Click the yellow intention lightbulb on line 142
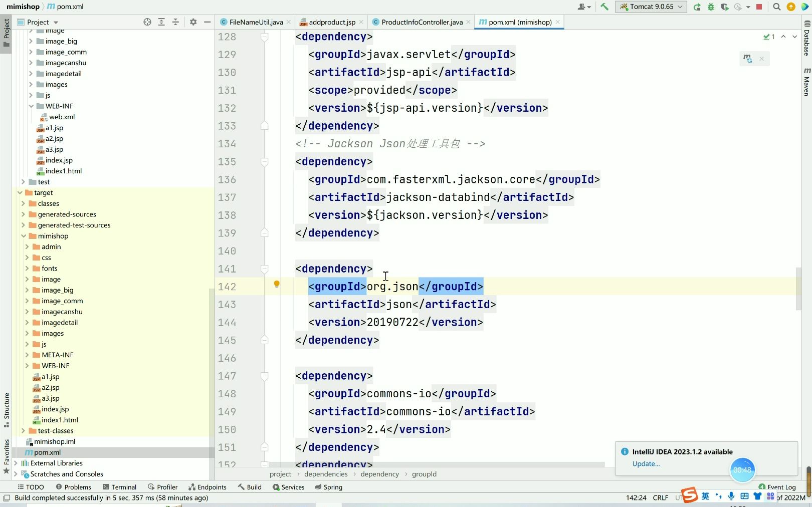The image size is (812, 507). (276, 285)
